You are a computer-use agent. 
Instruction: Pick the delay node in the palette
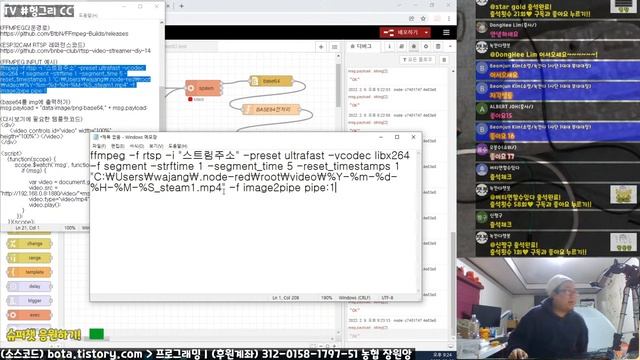click(29, 287)
